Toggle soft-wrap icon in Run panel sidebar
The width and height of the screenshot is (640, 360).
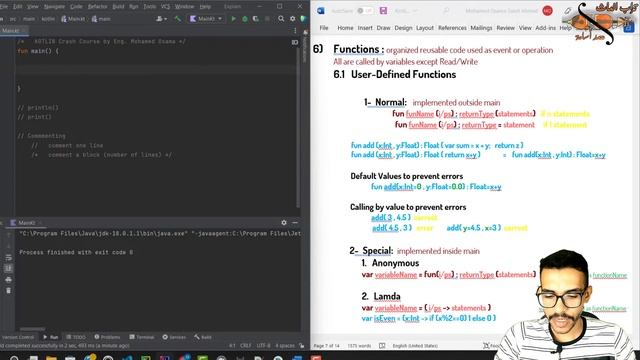pos(9,258)
